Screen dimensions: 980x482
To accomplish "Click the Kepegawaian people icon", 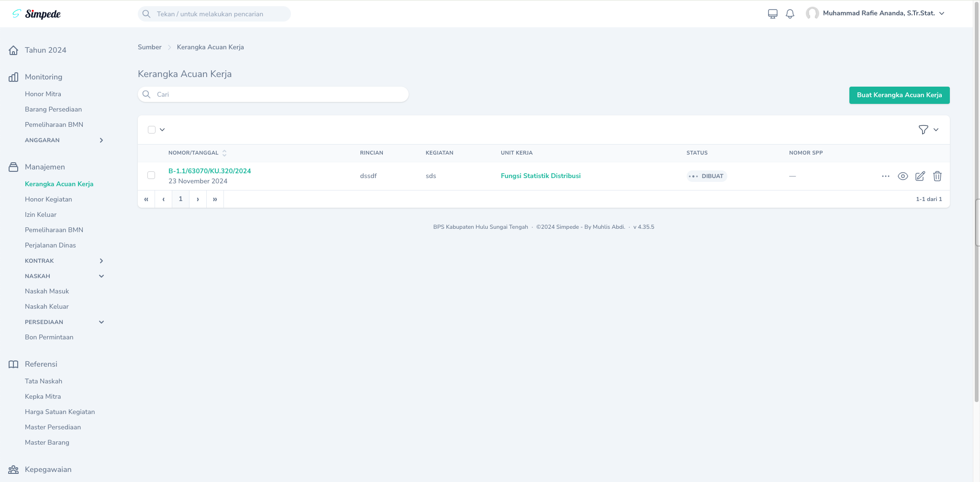I will tap(13, 470).
